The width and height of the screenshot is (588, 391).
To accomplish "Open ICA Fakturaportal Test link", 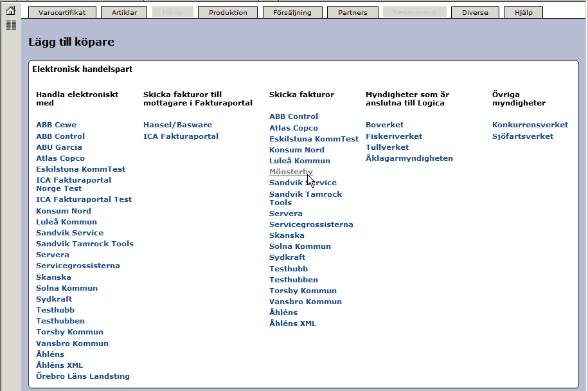I will pyautogui.click(x=84, y=199).
